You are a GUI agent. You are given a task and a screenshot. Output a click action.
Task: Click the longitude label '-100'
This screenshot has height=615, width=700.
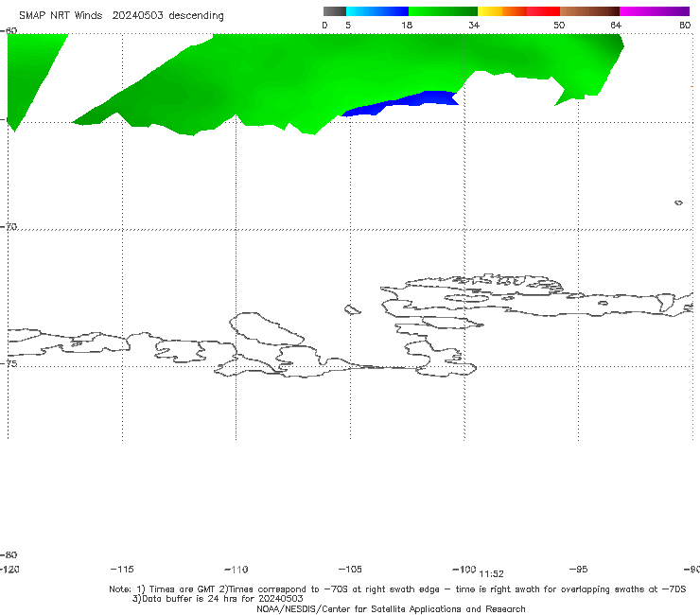pos(464,570)
